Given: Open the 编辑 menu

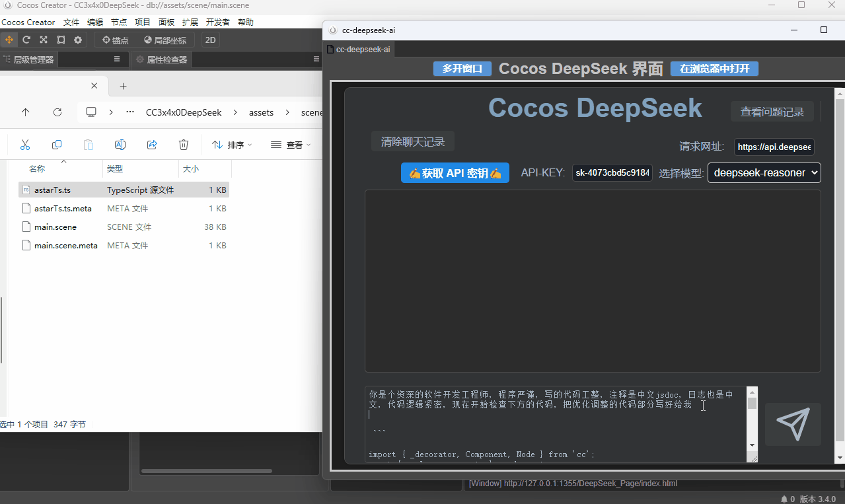Looking at the screenshot, I should point(95,22).
